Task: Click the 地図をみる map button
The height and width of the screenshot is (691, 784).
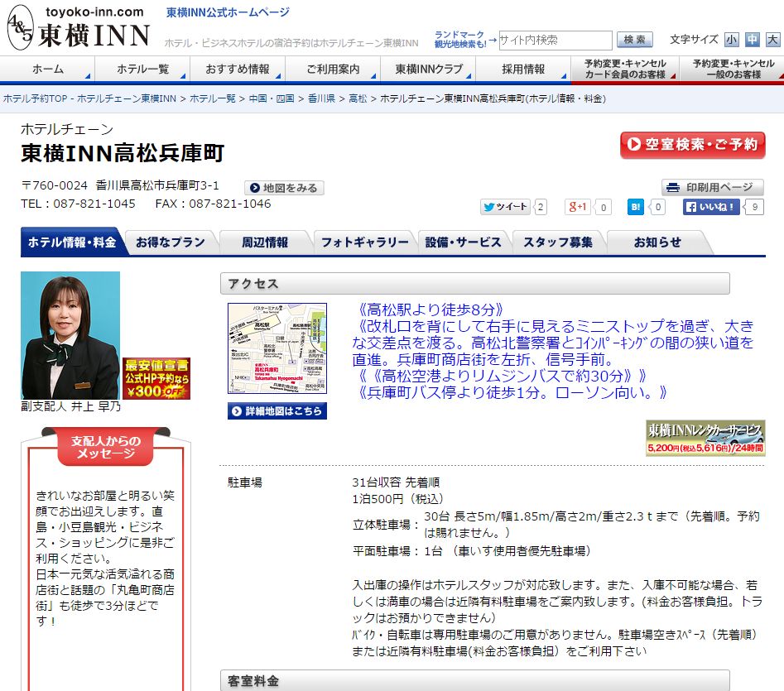Action: coord(284,188)
